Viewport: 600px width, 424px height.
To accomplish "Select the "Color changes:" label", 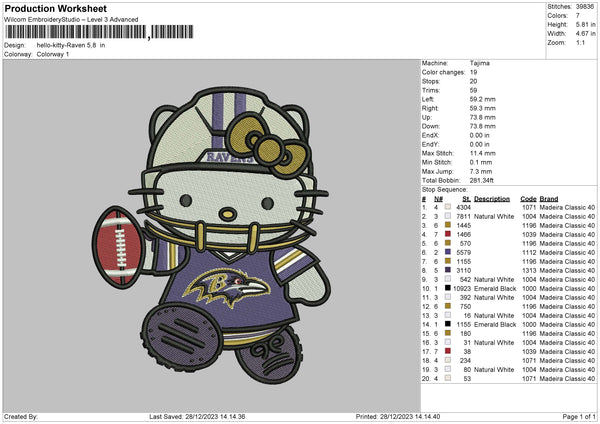I will tap(443, 72).
